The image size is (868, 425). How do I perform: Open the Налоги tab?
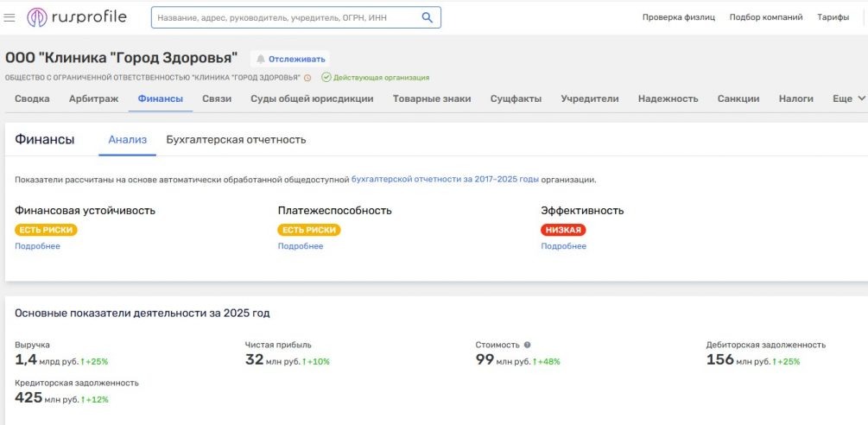pyautogui.click(x=796, y=99)
